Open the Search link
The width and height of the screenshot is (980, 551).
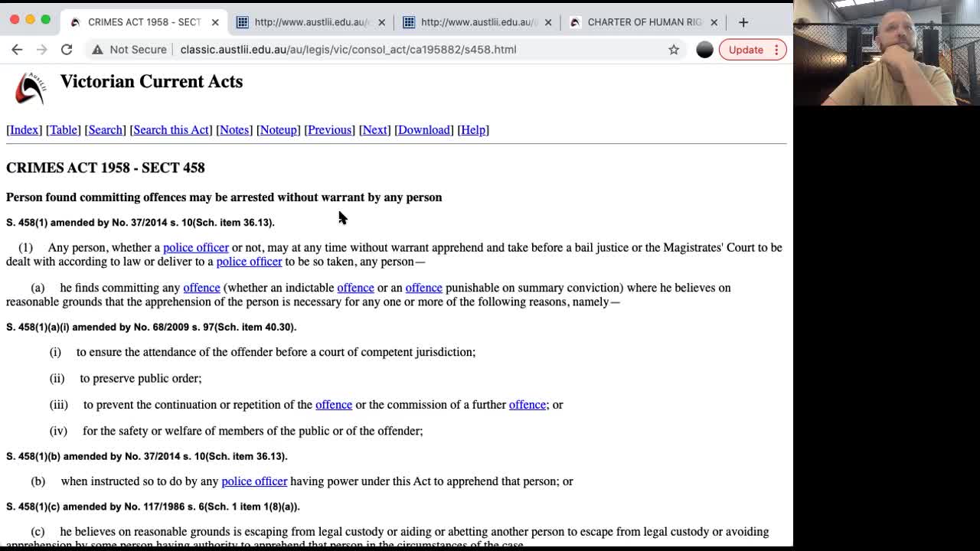(106, 130)
